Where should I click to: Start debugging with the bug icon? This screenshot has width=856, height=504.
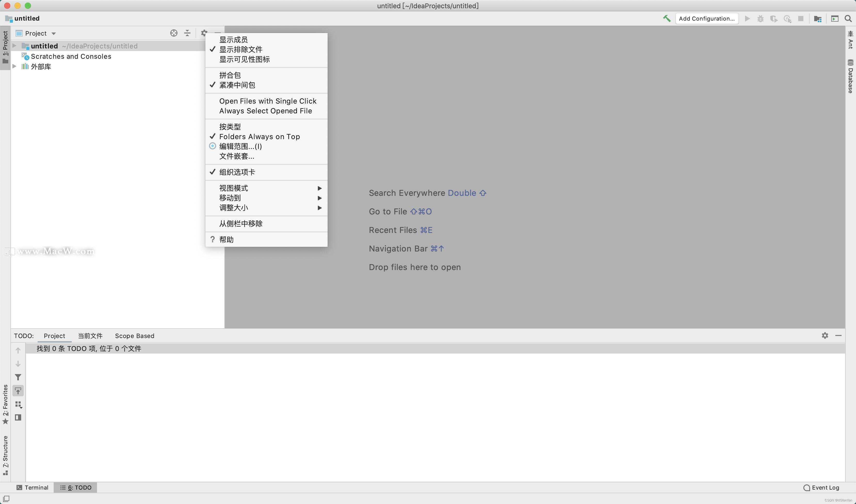pyautogui.click(x=761, y=19)
